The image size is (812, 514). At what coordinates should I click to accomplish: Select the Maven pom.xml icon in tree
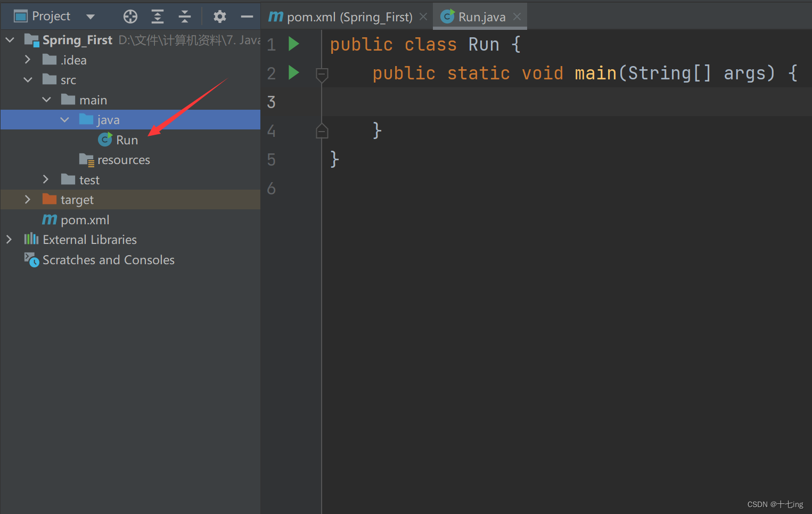click(50, 219)
